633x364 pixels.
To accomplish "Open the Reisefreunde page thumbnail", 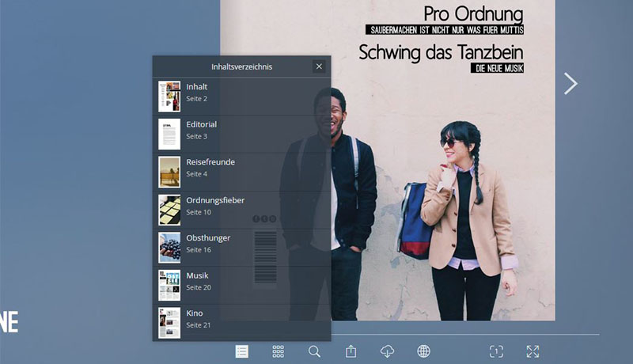I will [x=169, y=172].
